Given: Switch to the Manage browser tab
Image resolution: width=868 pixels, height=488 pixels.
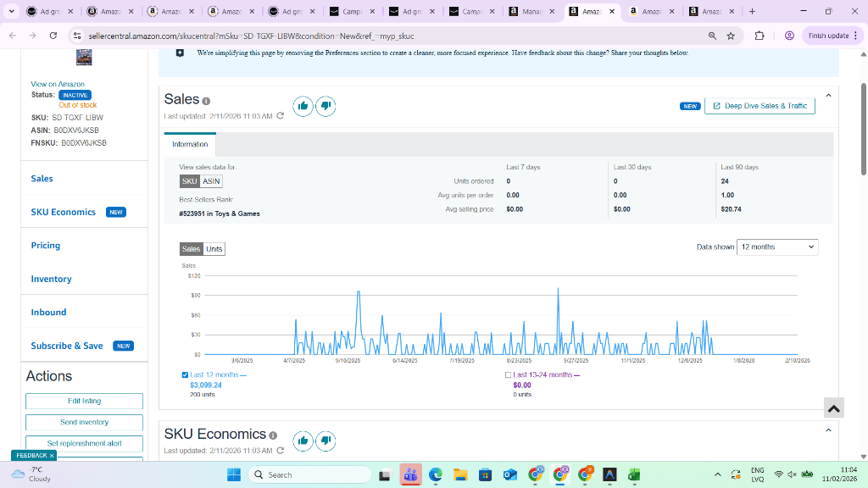Looking at the screenshot, I should tap(531, 11).
